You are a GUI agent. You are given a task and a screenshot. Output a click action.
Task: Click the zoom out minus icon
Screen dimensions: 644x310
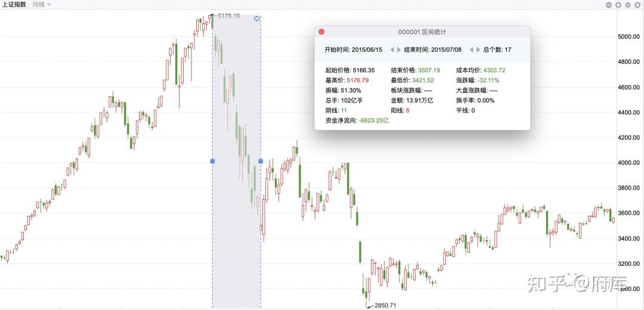click(x=609, y=5)
